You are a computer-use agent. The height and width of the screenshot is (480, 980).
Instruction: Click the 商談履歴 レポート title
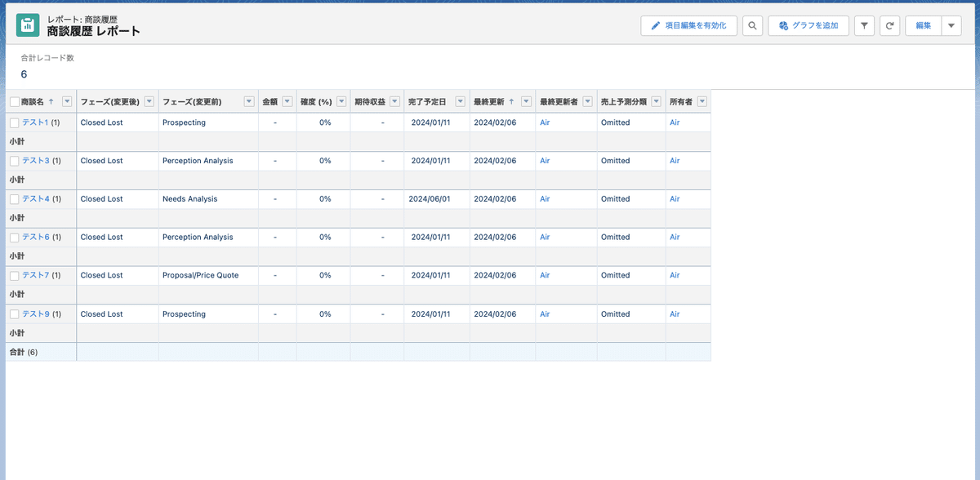[x=93, y=31]
